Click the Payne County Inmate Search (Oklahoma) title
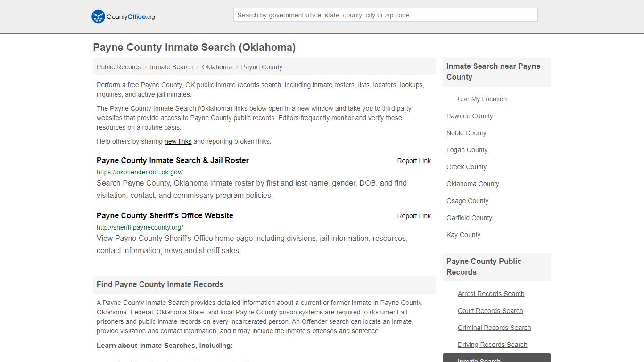The width and height of the screenshot is (644, 362). pos(194,48)
